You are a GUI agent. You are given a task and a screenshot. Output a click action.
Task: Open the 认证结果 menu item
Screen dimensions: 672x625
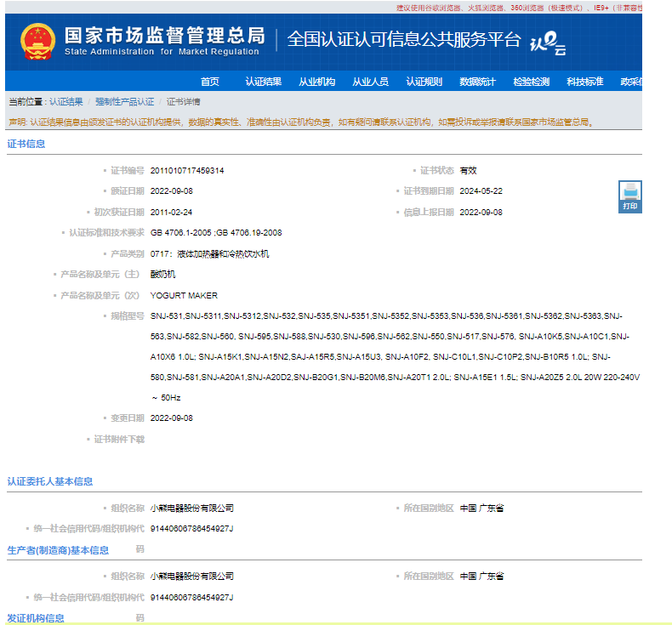coord(263,82)
